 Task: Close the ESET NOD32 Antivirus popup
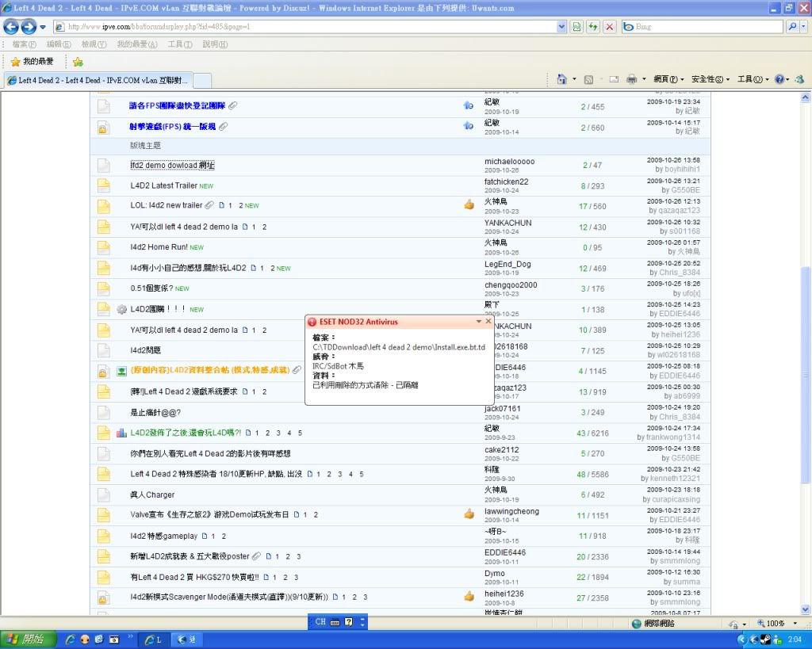pyautogui.click(x=488, y=321)
